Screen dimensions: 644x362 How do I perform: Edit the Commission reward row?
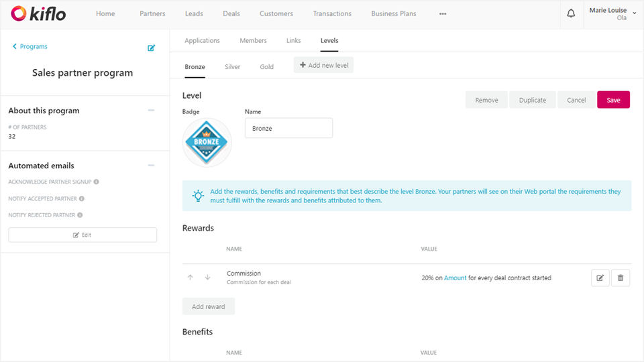tap(600, 278)
